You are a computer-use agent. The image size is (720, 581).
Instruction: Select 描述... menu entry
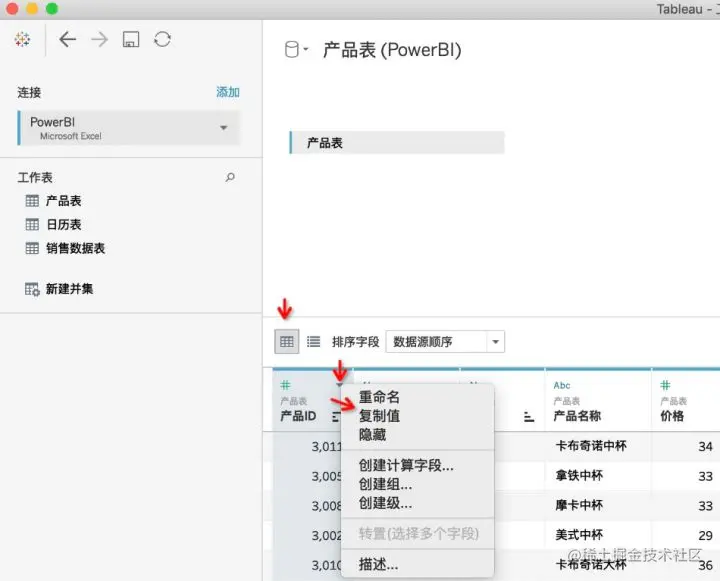coord(378,564)
